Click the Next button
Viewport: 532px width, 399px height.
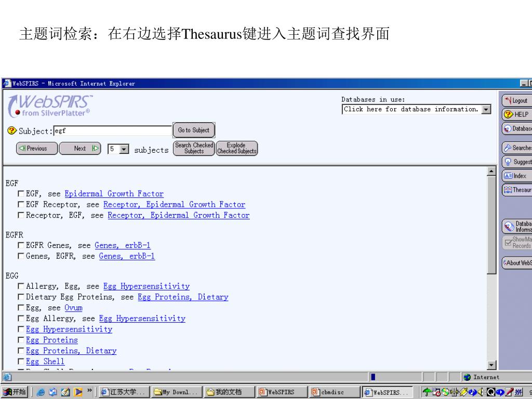pos(80,148)
